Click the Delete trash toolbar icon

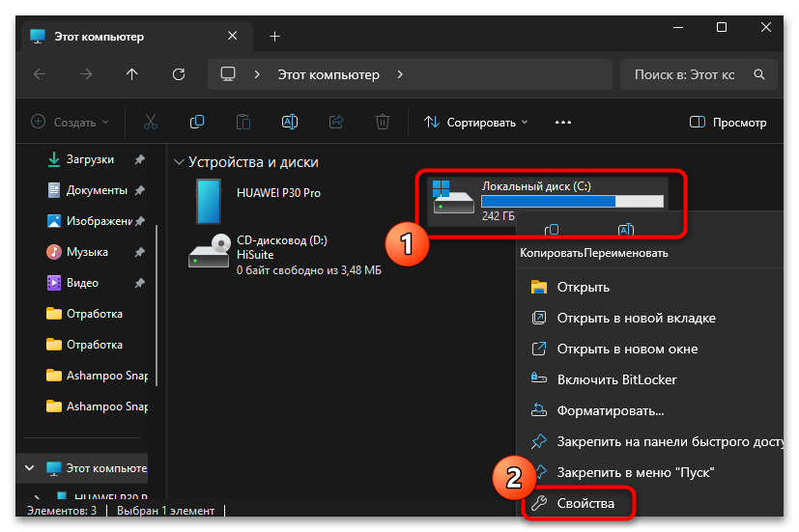383,123
